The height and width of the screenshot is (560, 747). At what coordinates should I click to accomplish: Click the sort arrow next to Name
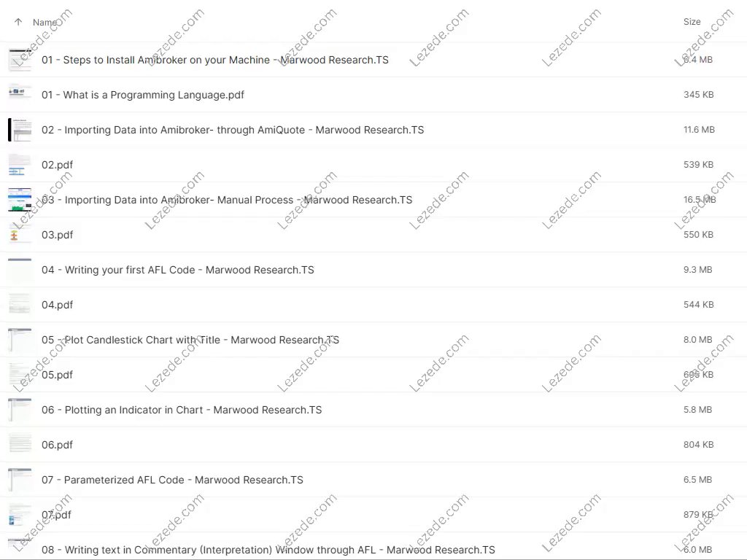point(18,22)
